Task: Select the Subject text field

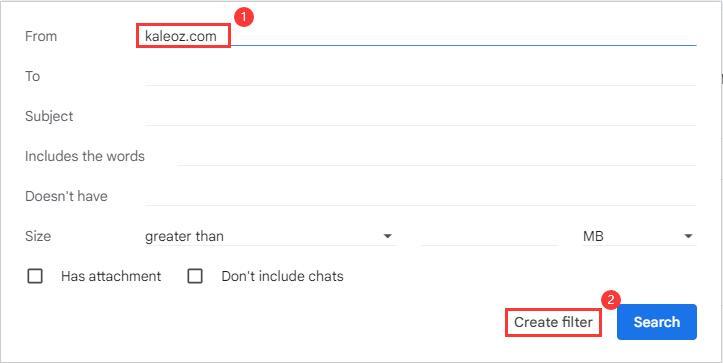Action: (420, 116)
